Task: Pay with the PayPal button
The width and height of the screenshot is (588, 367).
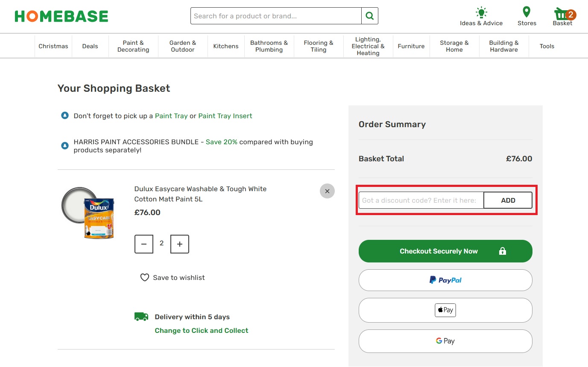Action: pyautogui.click(x=445, y=280)
